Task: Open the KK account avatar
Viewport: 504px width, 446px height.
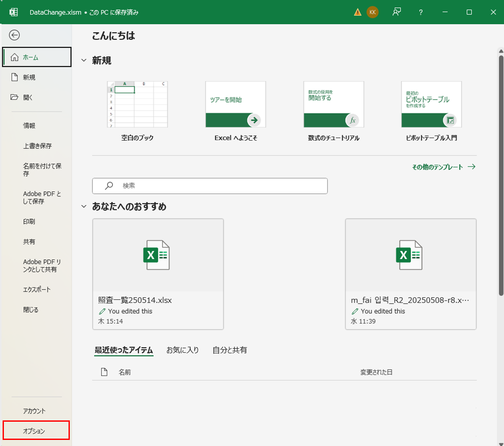Action: pyautogui.click(x=373, y=12)
